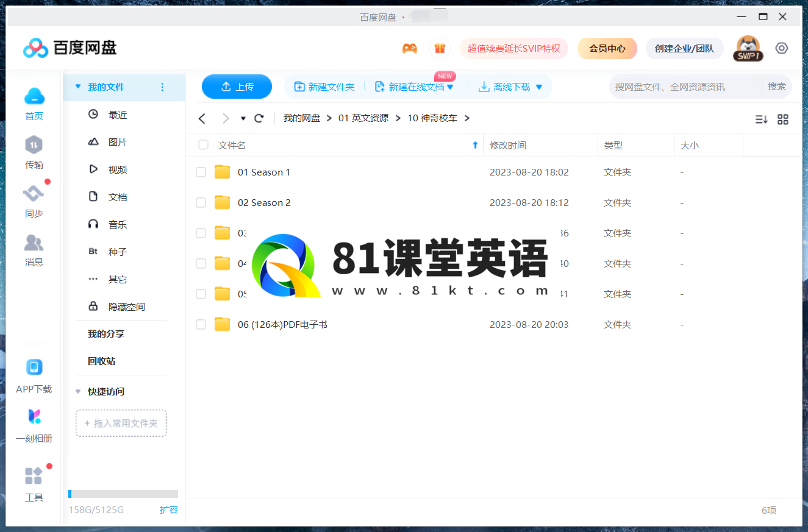Sort by 修改时间 column header
This screenshot has height=532, width=808.
click(x=508, y=146)
